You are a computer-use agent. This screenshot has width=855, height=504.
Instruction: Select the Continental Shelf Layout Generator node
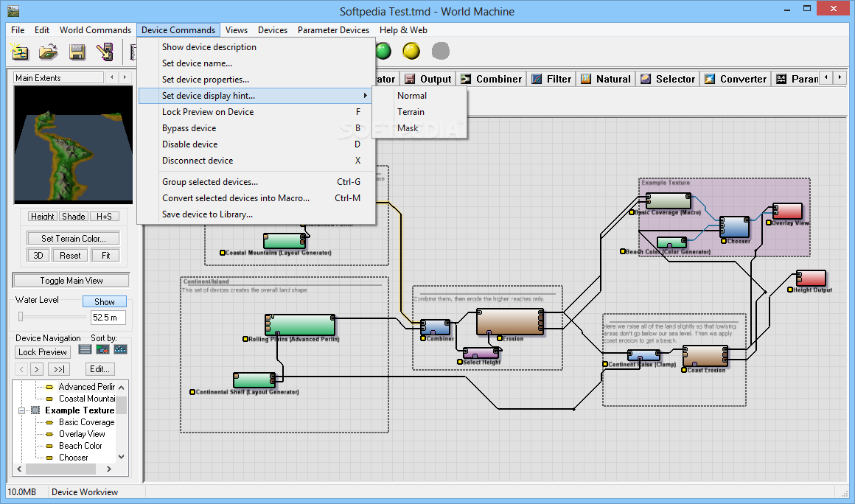coord(254,379)
